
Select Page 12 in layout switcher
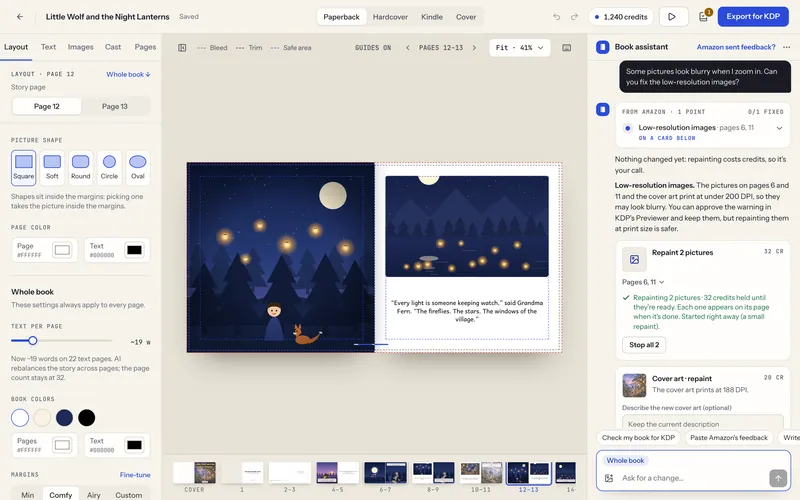click(x=46, y=106)
